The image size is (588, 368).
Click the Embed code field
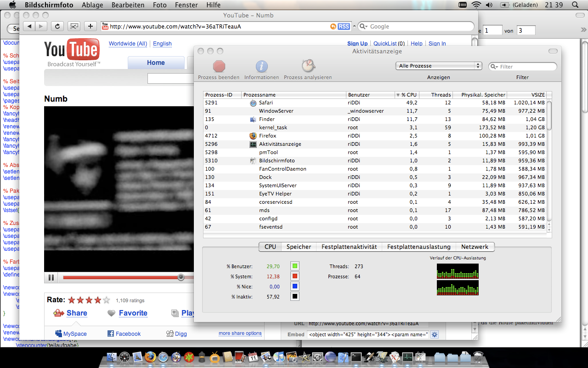click(x=367, y=334)
